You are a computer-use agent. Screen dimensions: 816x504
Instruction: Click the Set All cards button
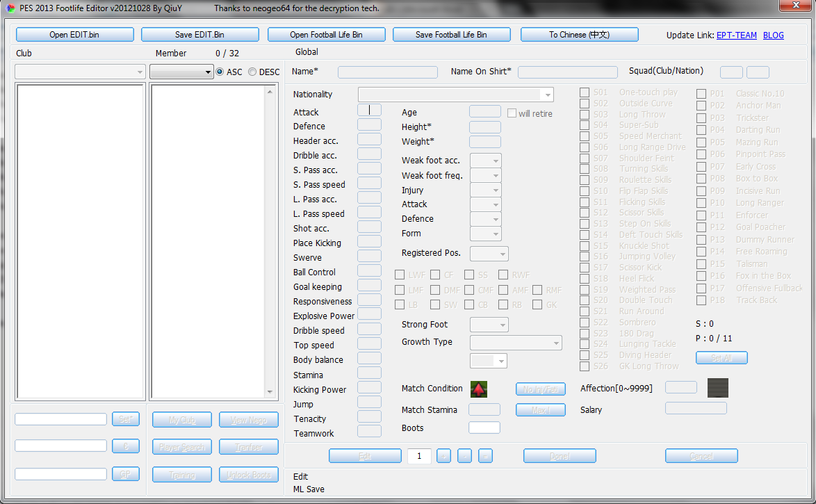721,358
